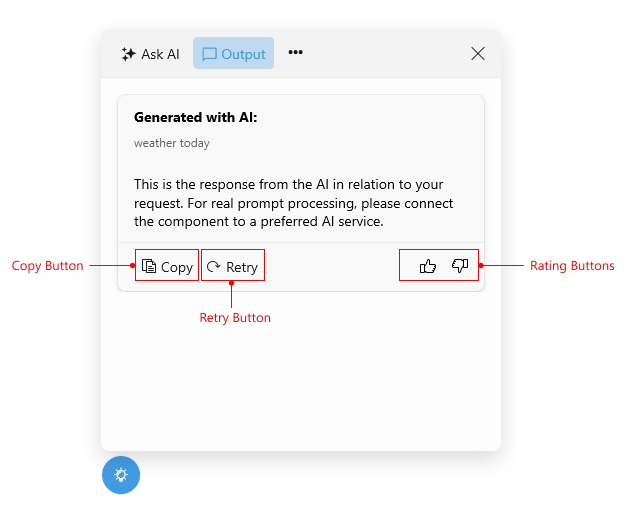Click the copy icon in the response footer
The width and height of the screenshot is (630, 530).
(149, 266)
